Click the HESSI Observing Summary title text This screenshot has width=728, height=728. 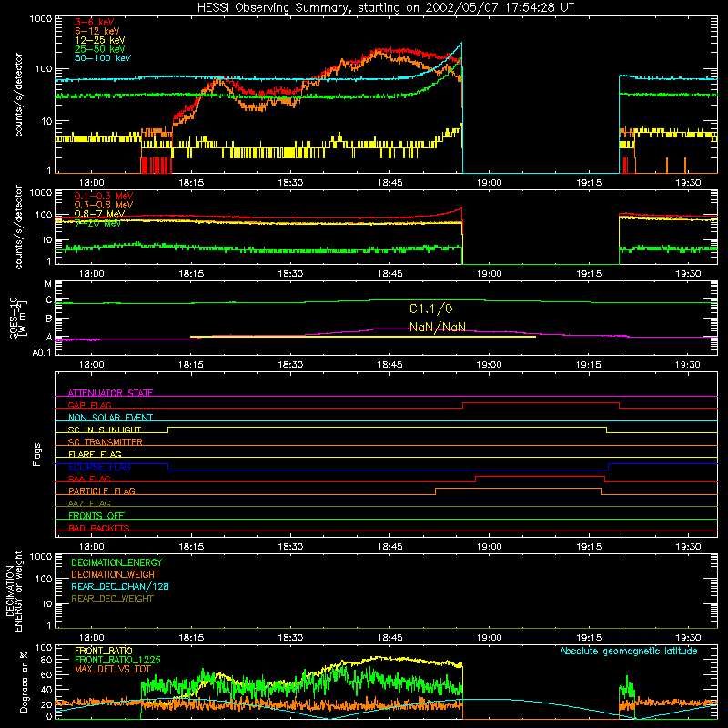385,8
